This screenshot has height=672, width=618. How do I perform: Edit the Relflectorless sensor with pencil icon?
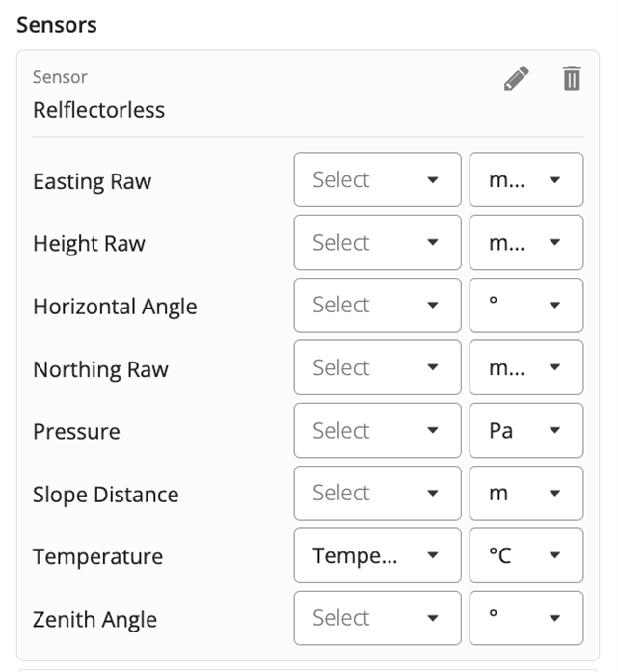(x=517, y=78)
